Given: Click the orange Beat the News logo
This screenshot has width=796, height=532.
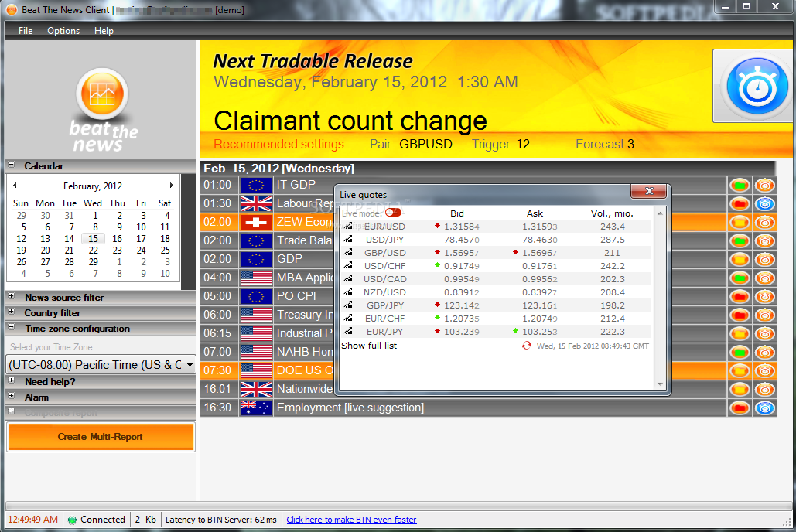Looking at the screenshot, I should (102, 94).
